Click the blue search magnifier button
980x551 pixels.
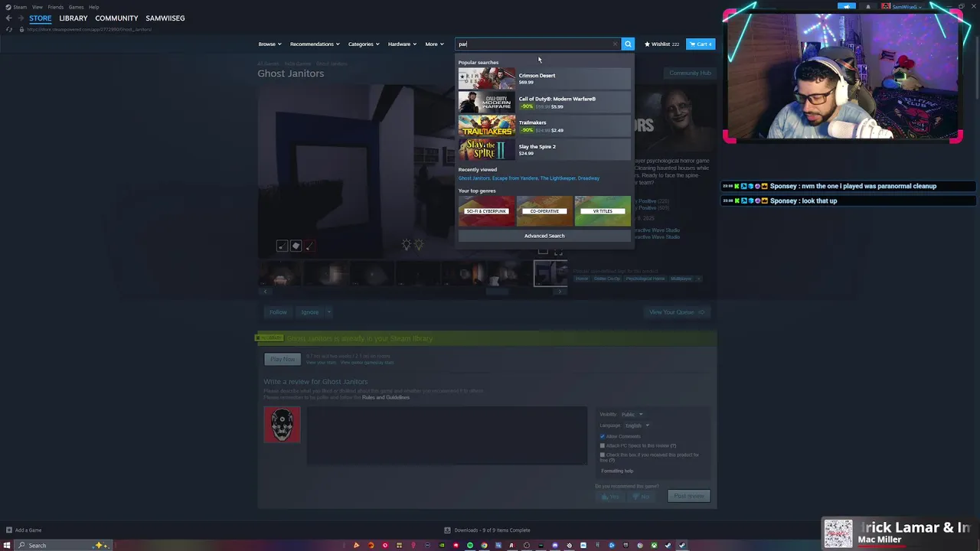pyautogui.click(x=628, y=44)
